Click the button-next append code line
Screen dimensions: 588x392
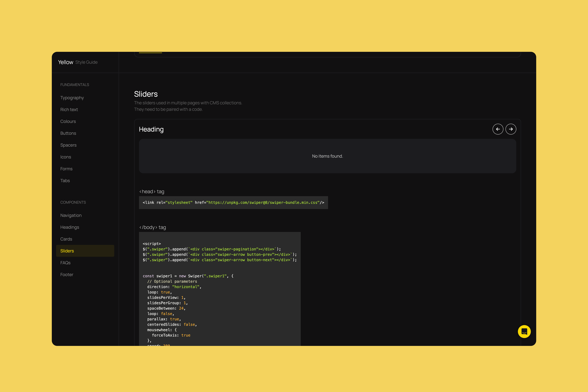[220, 260]
